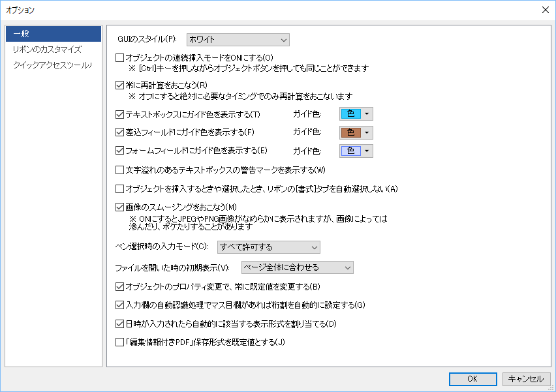
Task: Toggle 日時の表示形式を割り当てる checkbox
Action: 120,324
